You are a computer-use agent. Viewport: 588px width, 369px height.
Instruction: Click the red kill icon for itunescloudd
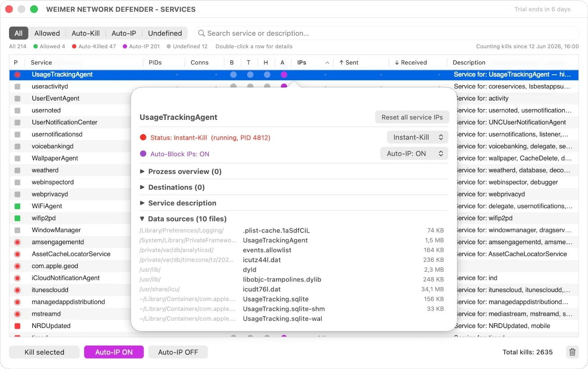pyautogui.click(x=18, y=290)
